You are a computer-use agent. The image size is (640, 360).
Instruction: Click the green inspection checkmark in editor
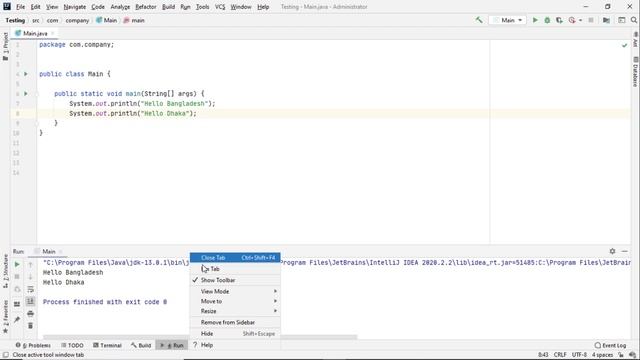click(624, 45)
